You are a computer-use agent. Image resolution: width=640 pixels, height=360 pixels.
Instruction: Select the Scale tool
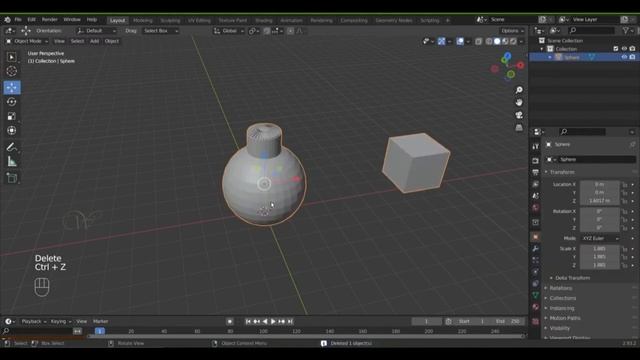(12, 116)
